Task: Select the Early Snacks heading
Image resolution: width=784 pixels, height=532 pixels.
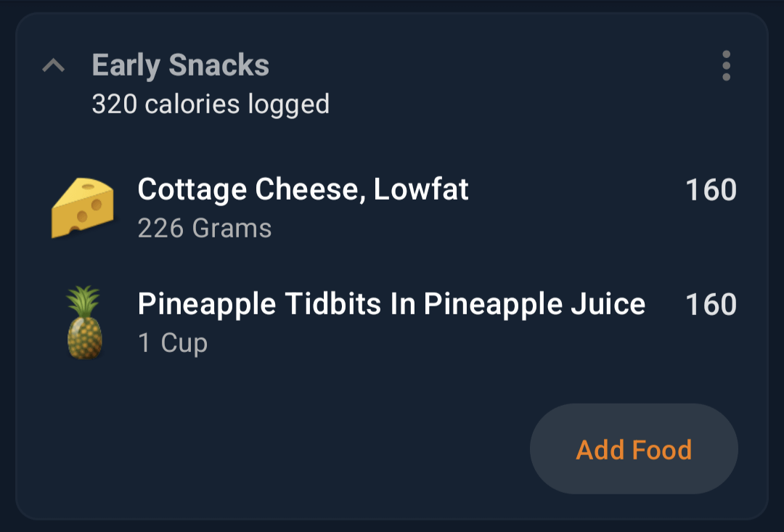Action: point(181,65)
